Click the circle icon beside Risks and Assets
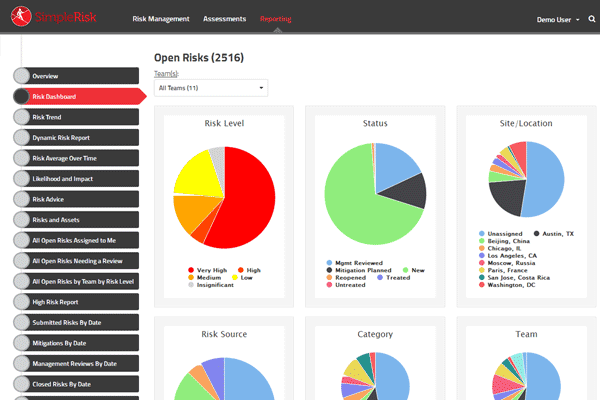 [22, 219]
